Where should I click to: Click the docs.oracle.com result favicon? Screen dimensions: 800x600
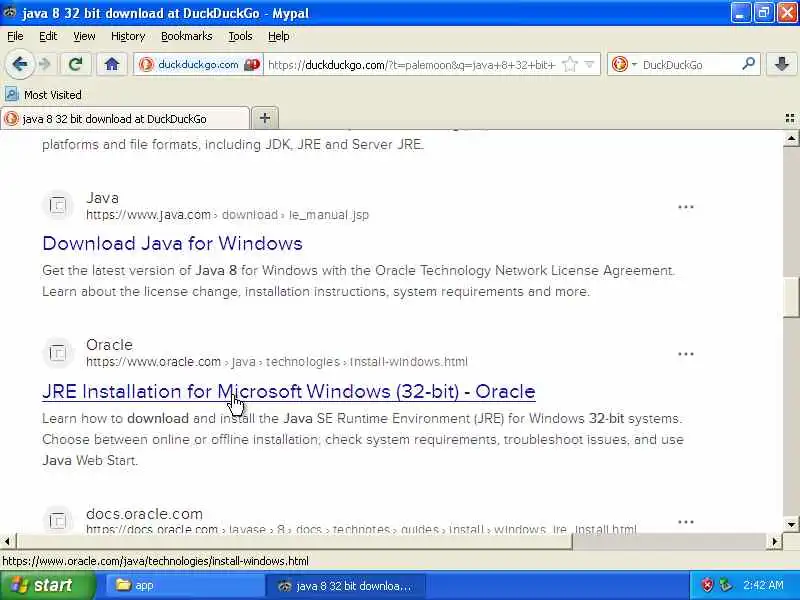[58, 520]
